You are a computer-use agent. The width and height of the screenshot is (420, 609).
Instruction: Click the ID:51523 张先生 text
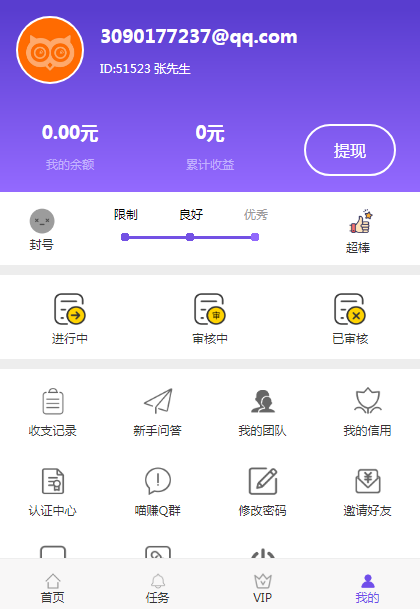(145, 69)
